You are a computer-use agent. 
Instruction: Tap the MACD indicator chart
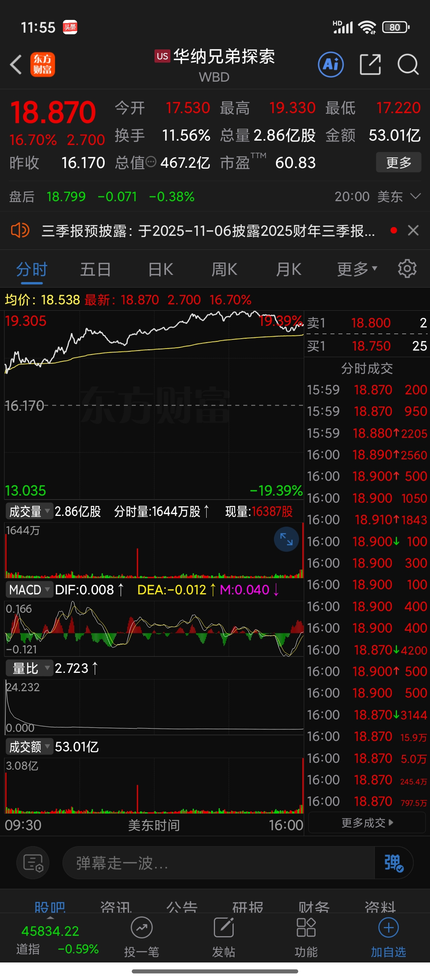point(154,629)
